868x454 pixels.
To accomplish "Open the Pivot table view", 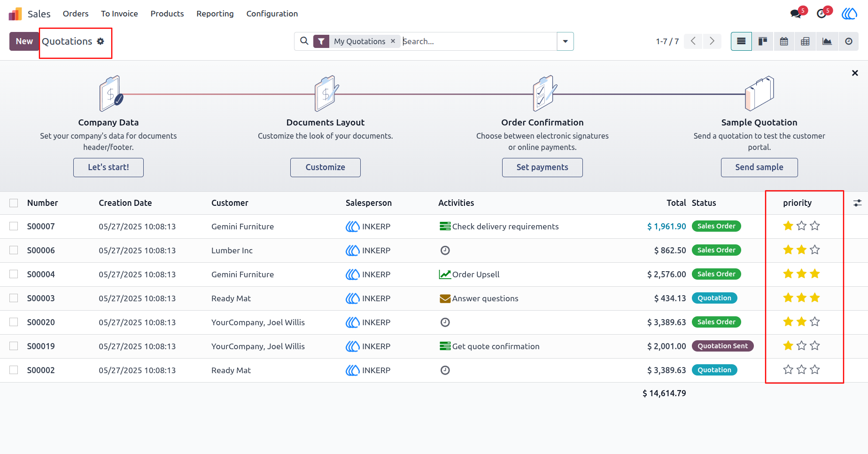I will click(805, 41).
